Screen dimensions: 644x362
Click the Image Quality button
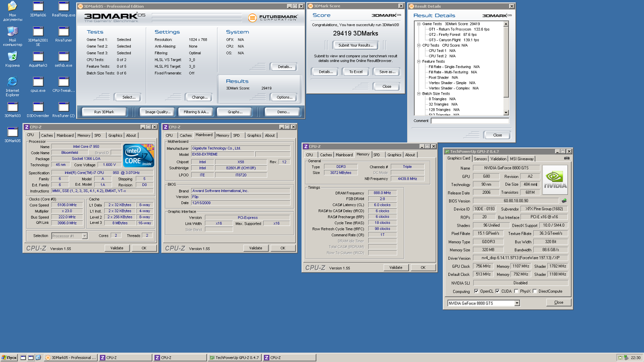[x=158, y=112]
